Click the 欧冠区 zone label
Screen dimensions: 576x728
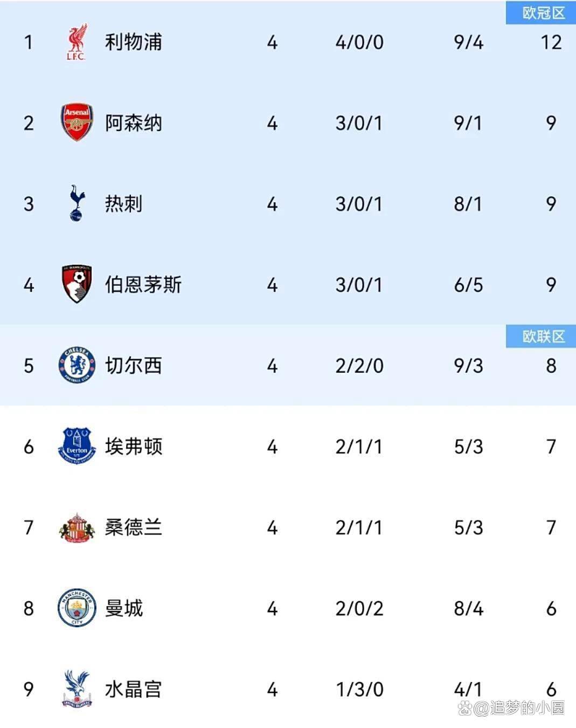(x=543, y=13)
